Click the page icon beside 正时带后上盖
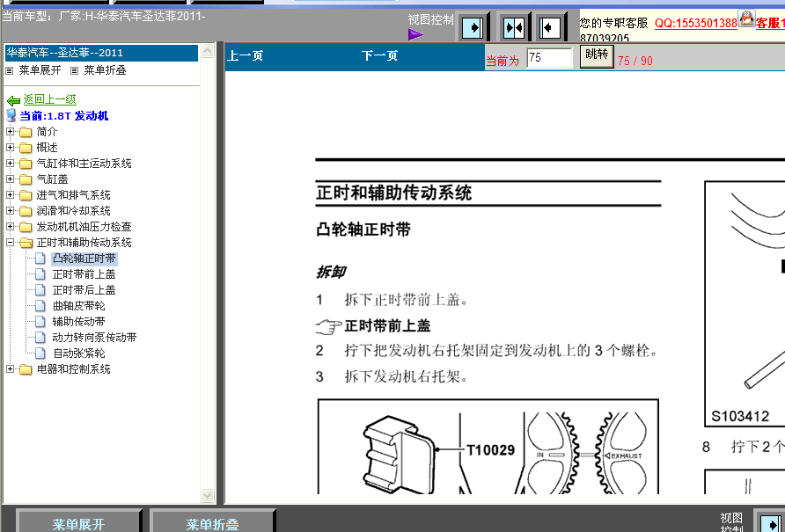 40,290
